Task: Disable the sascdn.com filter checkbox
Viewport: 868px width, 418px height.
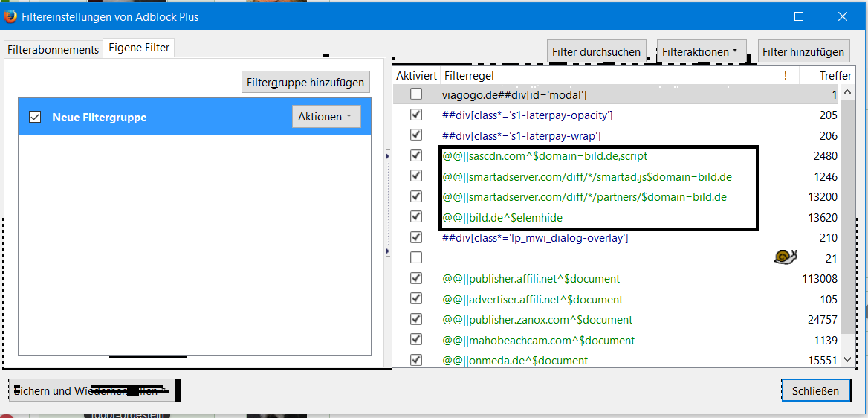Action: [x=416, y=155]
